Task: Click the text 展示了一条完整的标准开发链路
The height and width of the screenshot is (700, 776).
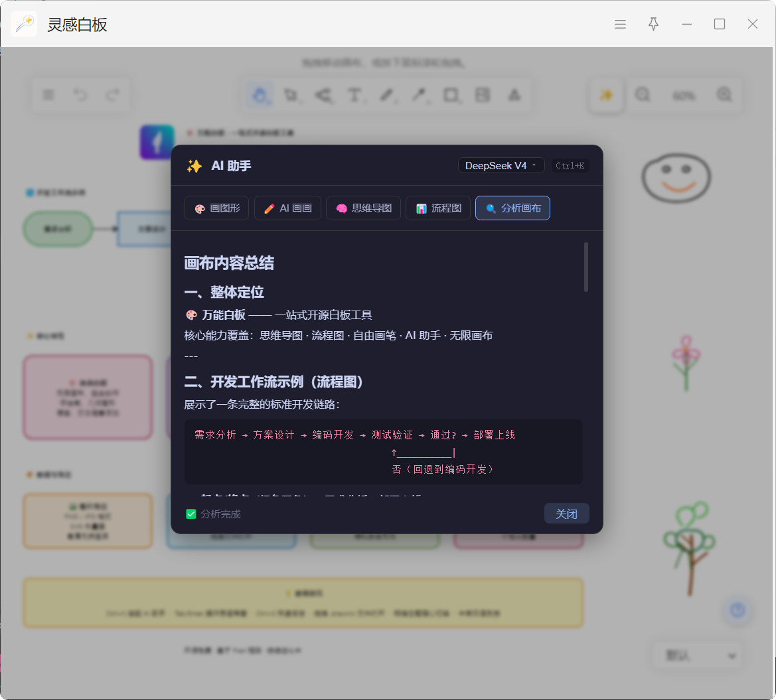Action: (262, 405)
